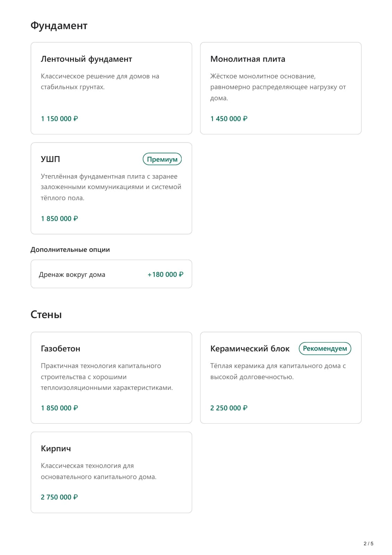The height and width of the screenshot is (555, 392).
Task: Click the Фундамент section heading
Action: (59, 26)
